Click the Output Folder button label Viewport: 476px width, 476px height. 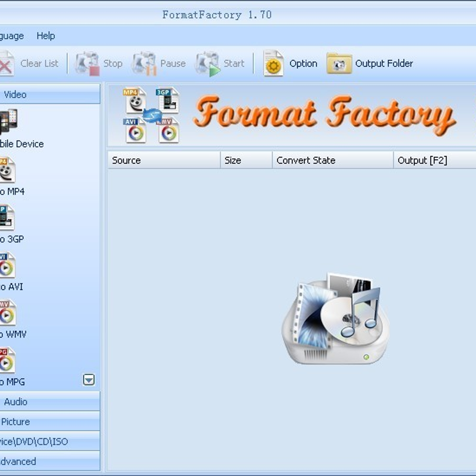(384, 64)
